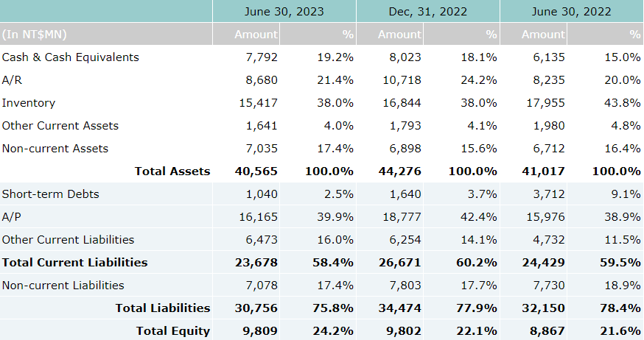Screen dimensions: 644x340
Task: Select the Other Current Liabilities label
Action: [x=69, y=240]
